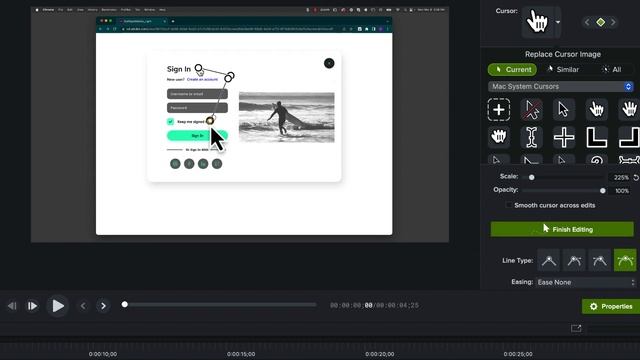The width and height of the screenshot is (640, 360).
Task: Step forward one frame
Action: (32, 306)
